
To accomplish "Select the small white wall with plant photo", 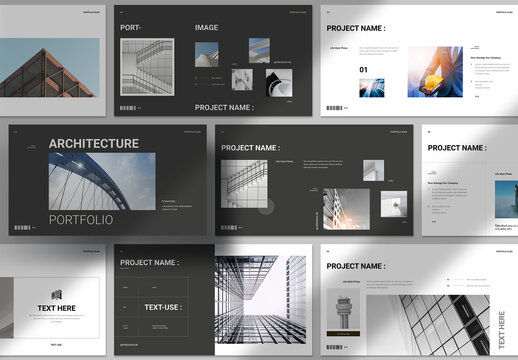I will coord(394,204).
